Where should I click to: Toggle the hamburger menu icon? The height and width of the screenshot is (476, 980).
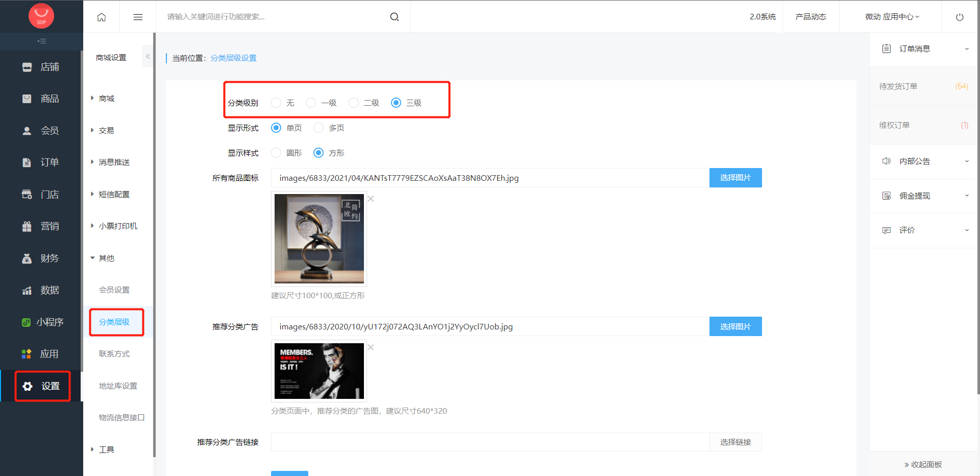point(138,17)
